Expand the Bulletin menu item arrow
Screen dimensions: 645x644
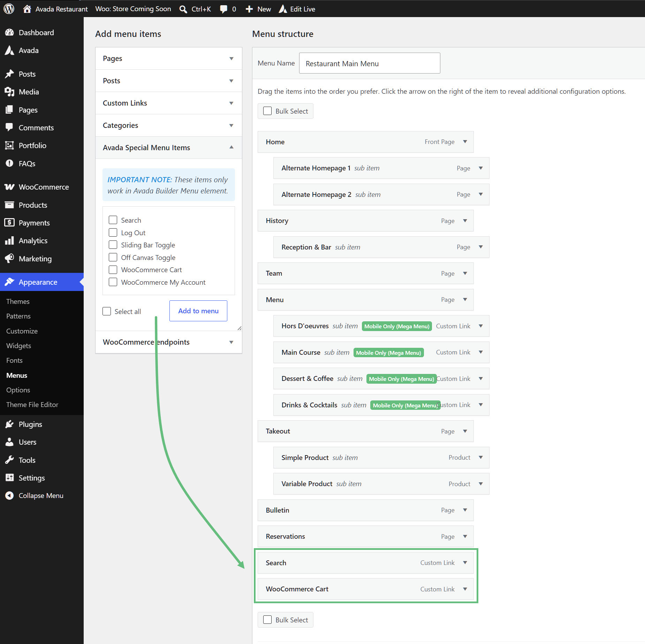click(465, 510)
